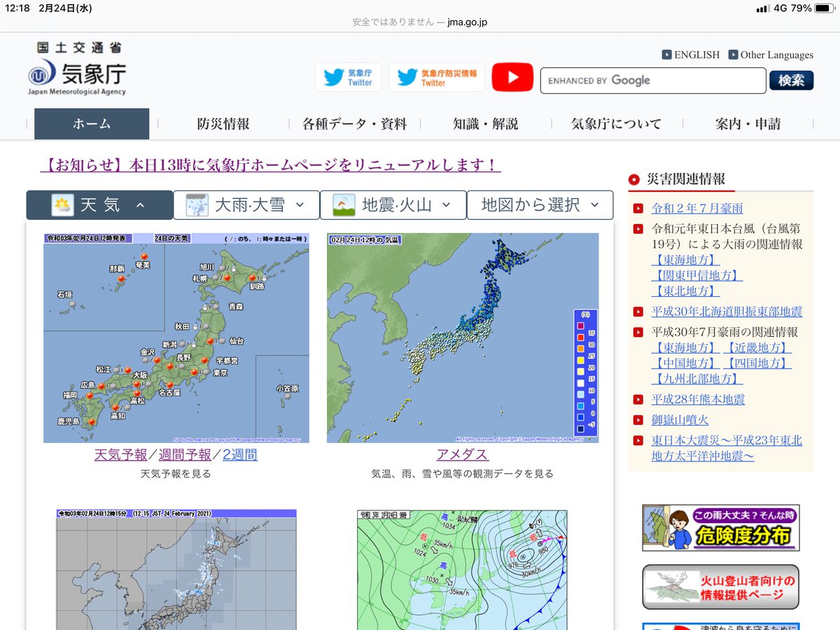The height and width of the screenshot is (630, 840).
Task: Open the radar precipitation map thumbnail
Action: click(x=176, y=569)
